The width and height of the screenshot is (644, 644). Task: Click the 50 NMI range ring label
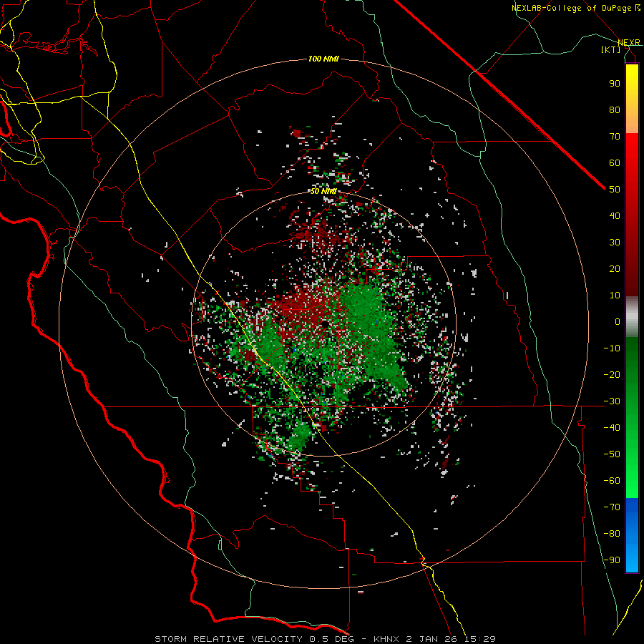[323, 191]
